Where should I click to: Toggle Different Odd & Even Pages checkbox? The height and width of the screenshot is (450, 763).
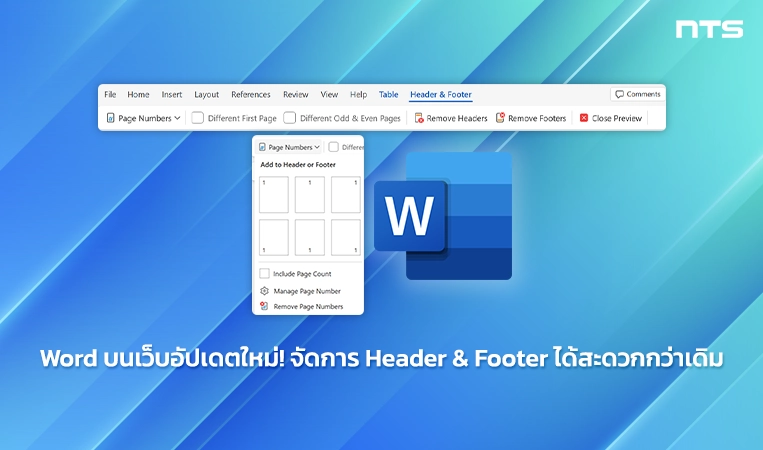290,118
